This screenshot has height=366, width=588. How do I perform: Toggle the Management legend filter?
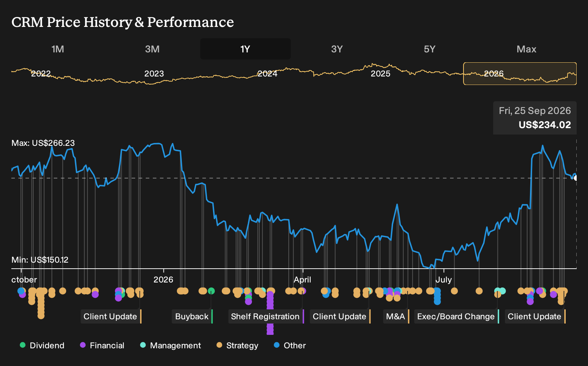coord(171,345)
